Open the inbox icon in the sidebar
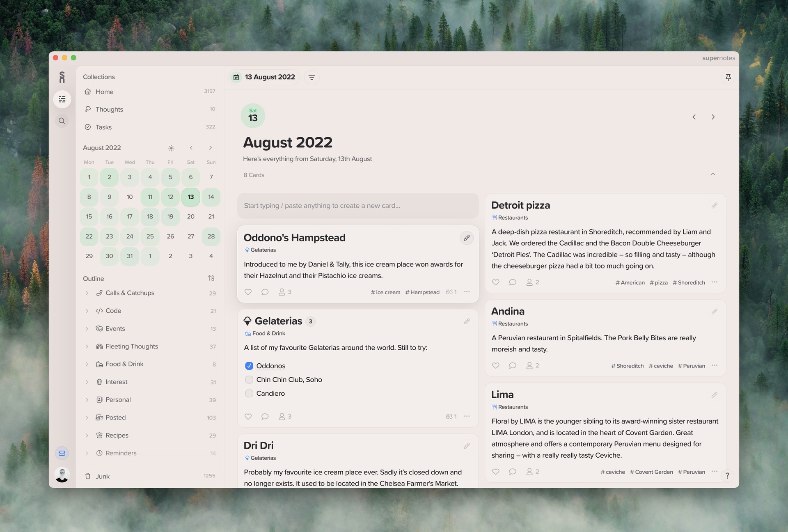The image size is (788, 532). pyautogui.click(x=62, y=453)
